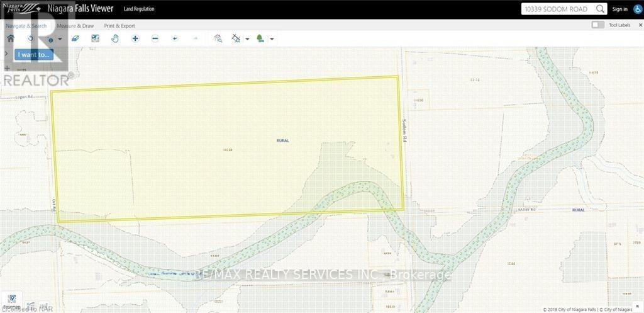Open dropdown arrow beside identify tool
The width and height of the screenshot is (644, 313).
[60, 39]
